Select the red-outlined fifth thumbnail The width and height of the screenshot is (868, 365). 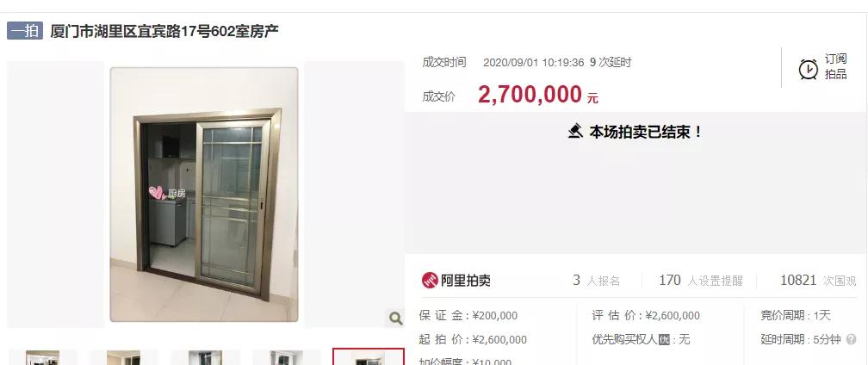[369, 357]
